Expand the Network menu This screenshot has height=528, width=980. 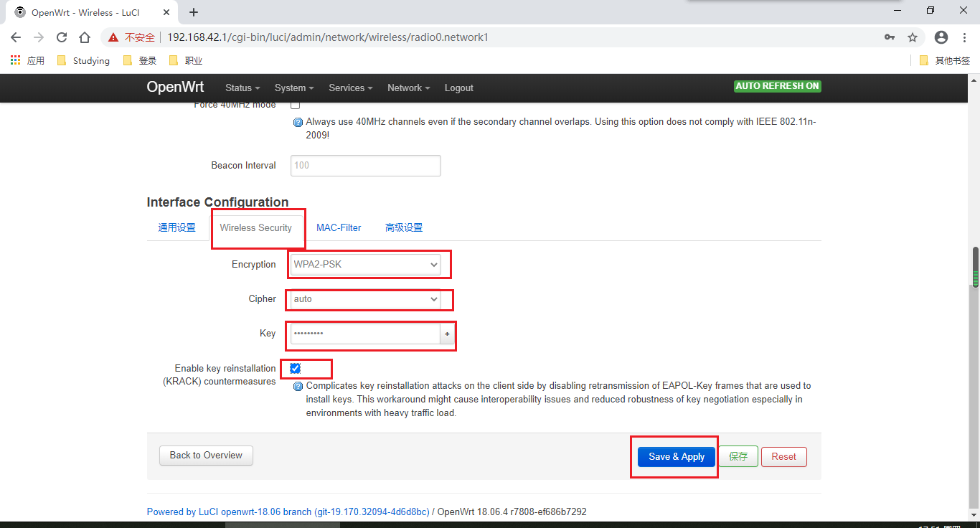point(409,88)
